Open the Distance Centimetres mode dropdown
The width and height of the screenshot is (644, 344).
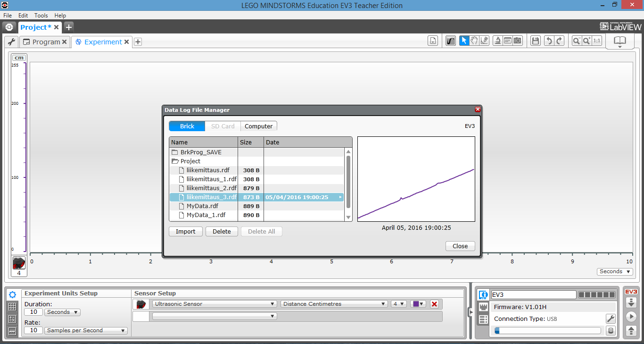[x=334, y=304]
